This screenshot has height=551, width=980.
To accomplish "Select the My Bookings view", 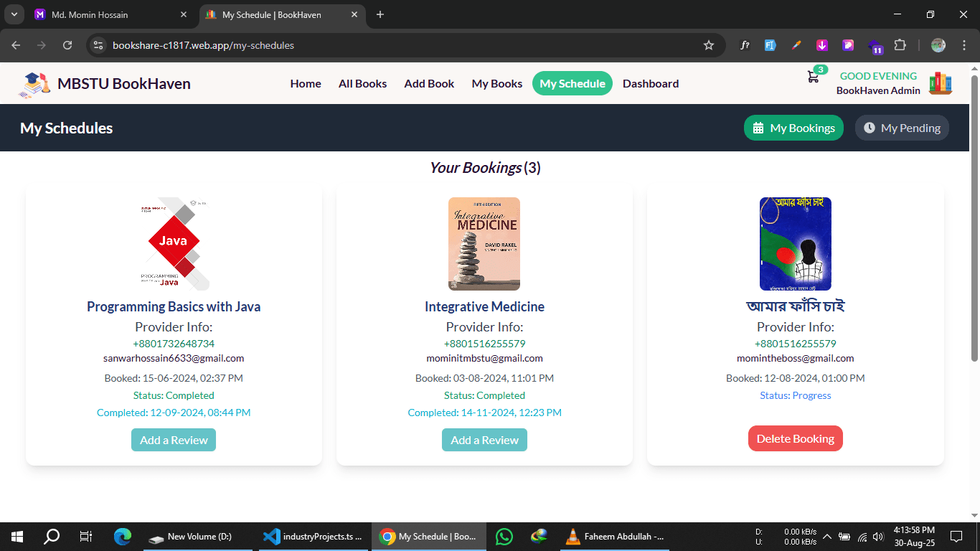I will click(793, 128).
